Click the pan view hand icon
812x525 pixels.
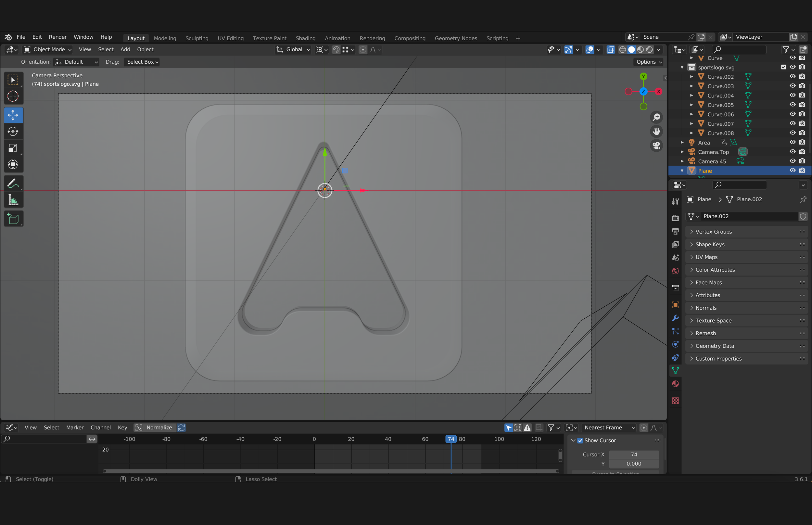656,131
